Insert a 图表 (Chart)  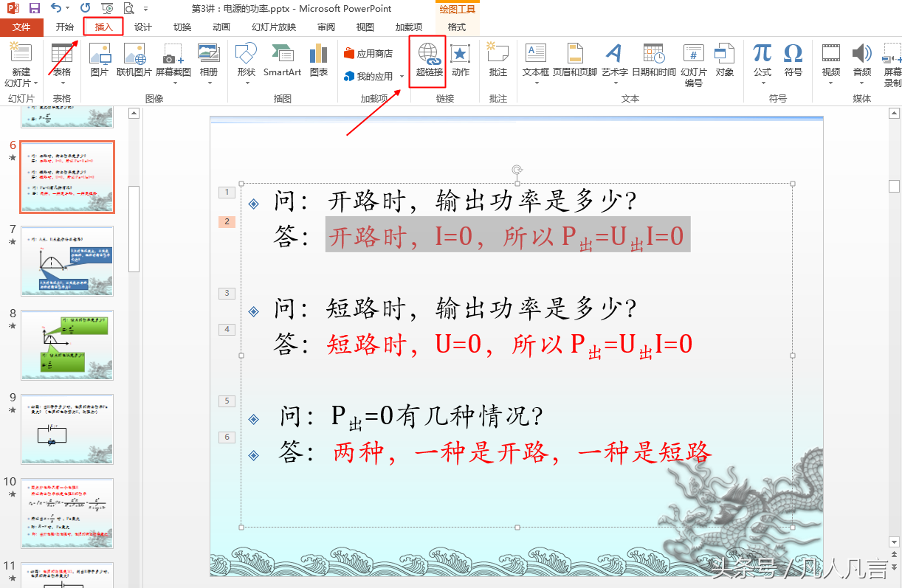[x=319, y=60]
